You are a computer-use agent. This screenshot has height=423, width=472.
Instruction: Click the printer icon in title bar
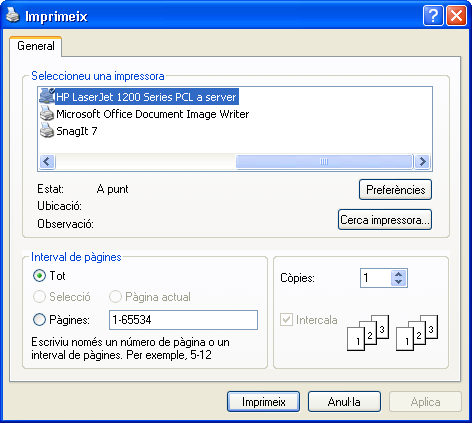coord(13,15)
